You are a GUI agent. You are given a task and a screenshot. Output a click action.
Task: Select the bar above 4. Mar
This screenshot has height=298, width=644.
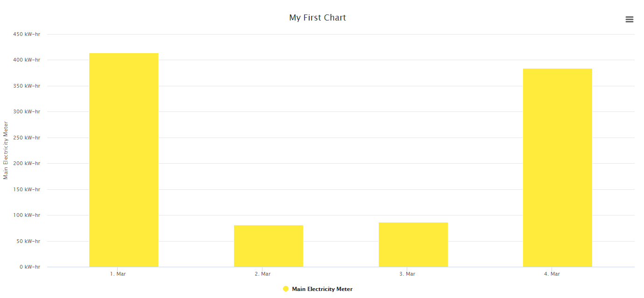pyautogui.click(x=558, y=168)
